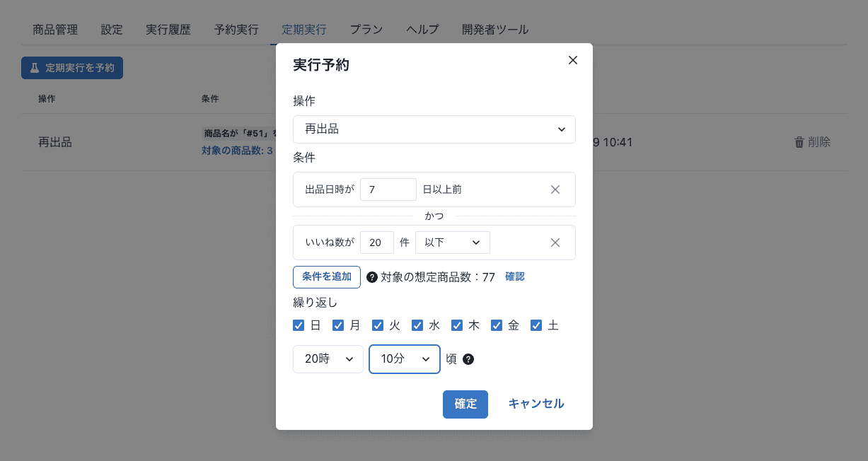Switch to the 予約実行 tab
Screen dimensions: 868x461
(236, 30)
